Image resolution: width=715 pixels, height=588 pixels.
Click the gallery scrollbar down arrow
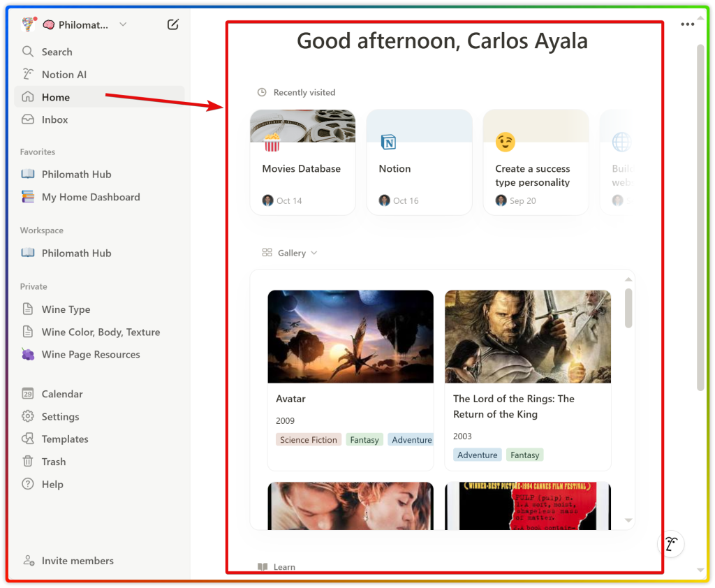pos(628,520)
